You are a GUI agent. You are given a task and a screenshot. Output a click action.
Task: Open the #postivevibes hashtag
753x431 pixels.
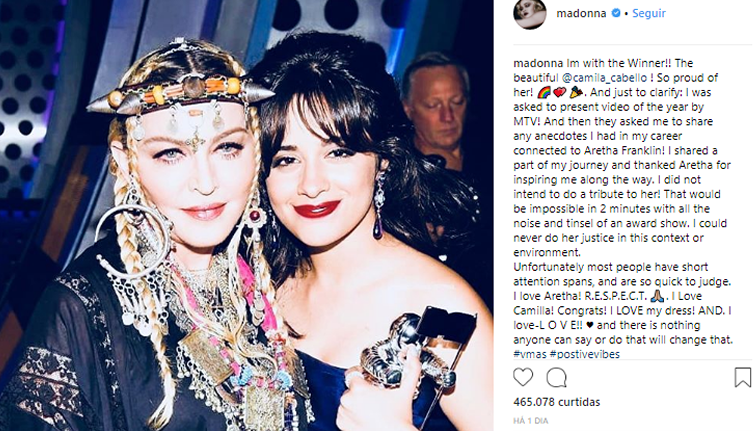(584, 354)
